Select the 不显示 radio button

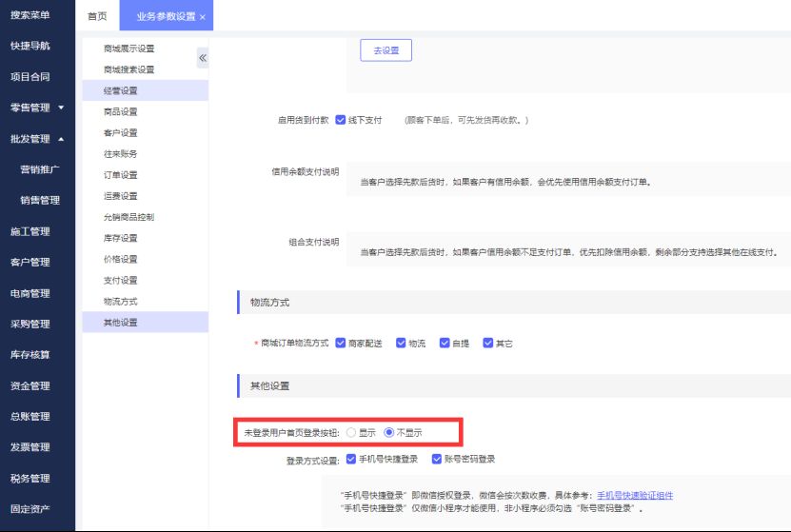coord(388,432)
